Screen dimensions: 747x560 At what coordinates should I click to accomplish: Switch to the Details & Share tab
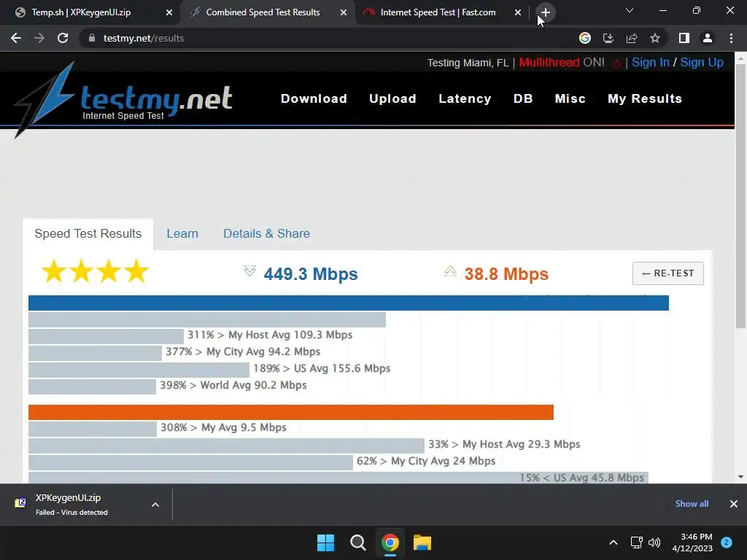(x=266, y=234)
